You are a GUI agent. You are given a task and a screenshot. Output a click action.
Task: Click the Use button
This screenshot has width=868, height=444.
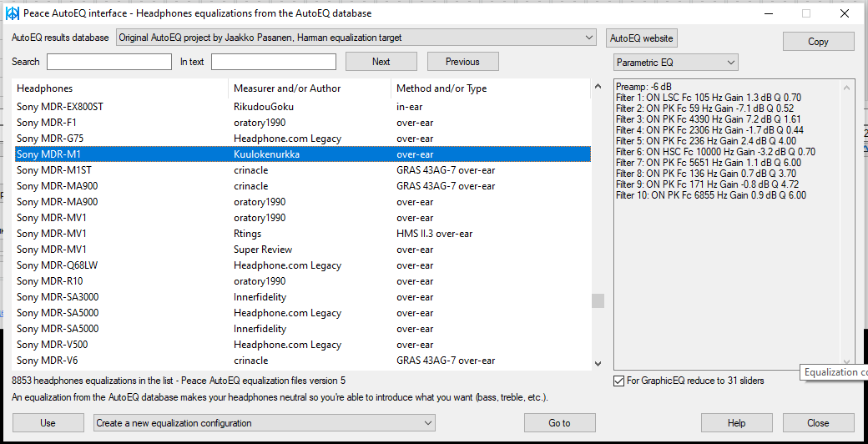tap(48, 423)
